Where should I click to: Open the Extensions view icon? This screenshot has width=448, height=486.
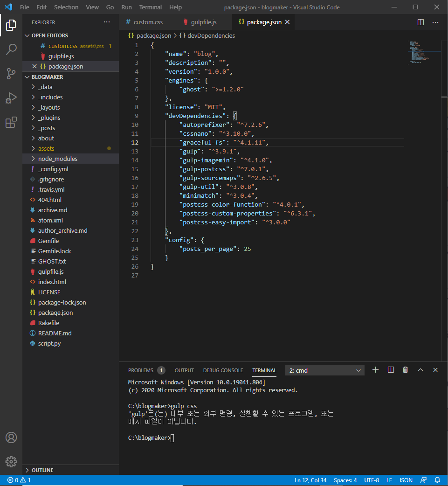coord(11,122)
